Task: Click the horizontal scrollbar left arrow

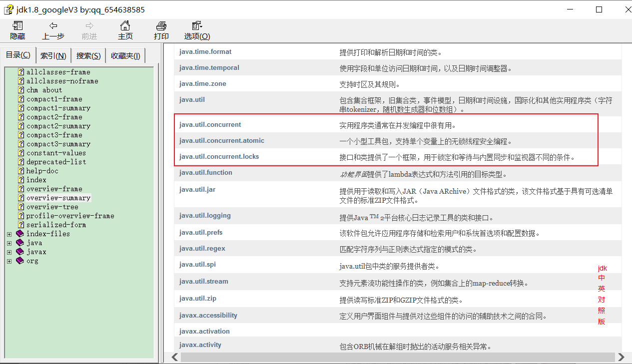Action: tap(175, 357)
